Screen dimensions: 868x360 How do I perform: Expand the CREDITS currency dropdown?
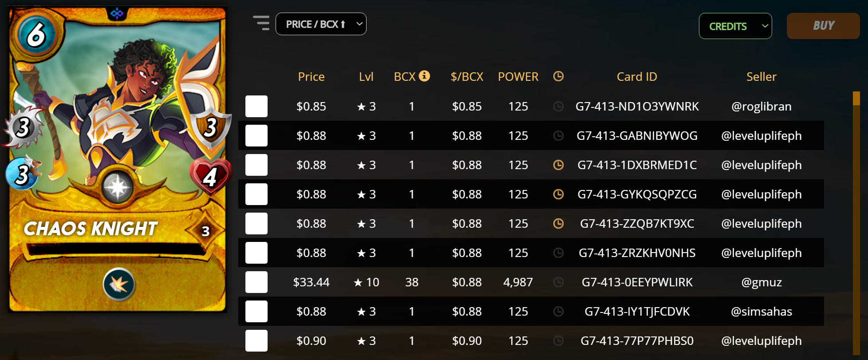point(735,26)
